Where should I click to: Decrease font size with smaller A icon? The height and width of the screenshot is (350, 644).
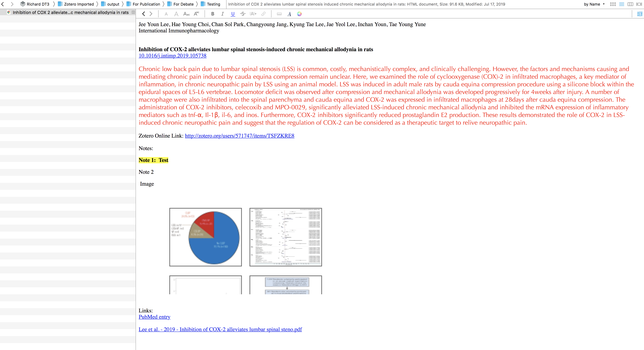click(x=166, y=14)
